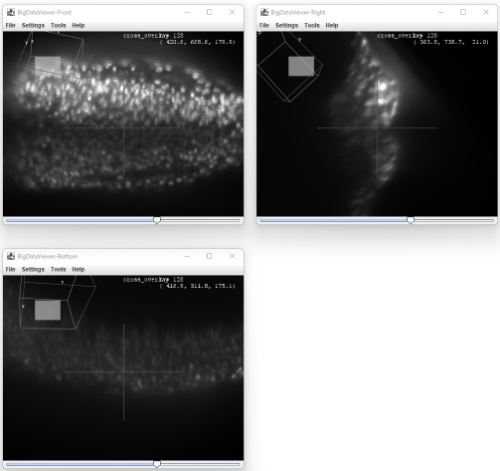Image resolution: width=500 pixels, height=471 pixels.
Task: Open Settings menu in BigDataViewer-Bottom
Action: pos(33,269)
